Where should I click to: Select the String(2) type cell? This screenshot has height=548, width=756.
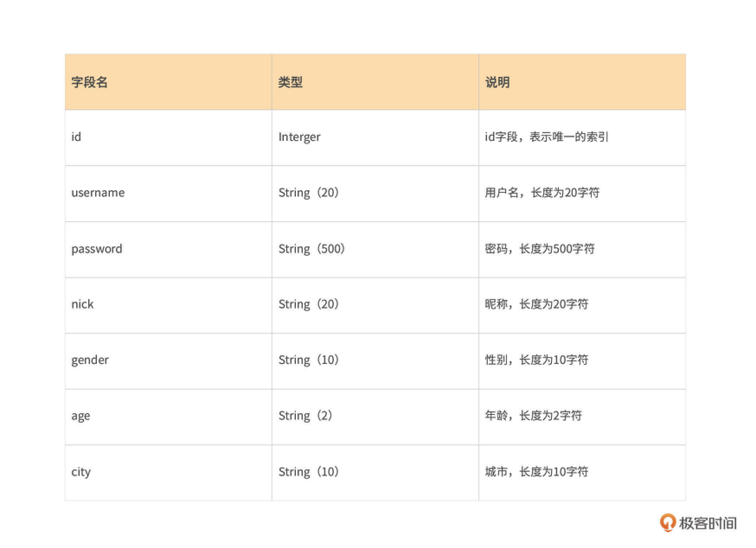[305, 416]
